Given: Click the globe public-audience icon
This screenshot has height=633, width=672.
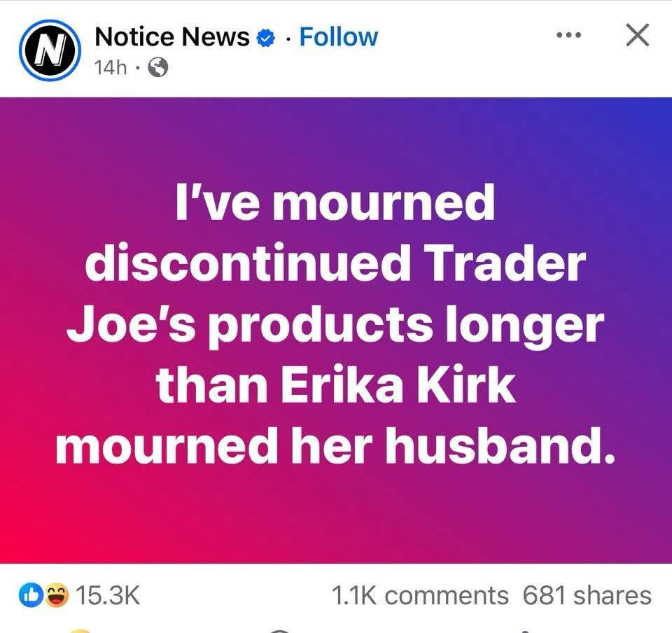Looking at the screenshot, I should 159,67.
